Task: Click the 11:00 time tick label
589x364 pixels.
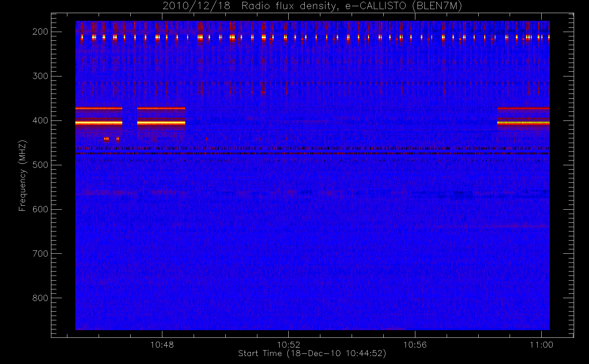Action: [541, 345]
